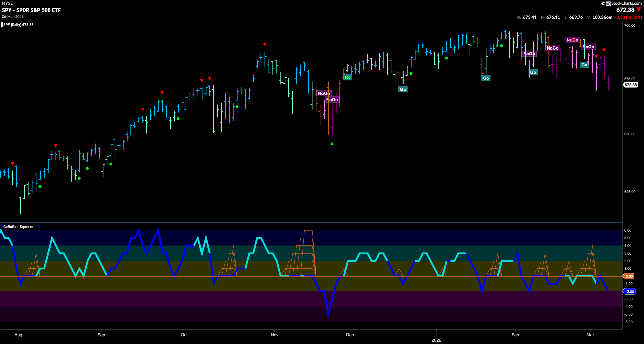The image size is (644, 344).
Task: Click the 2026 year label on axis
Action: pyautogui.click(x=436, y=340)
